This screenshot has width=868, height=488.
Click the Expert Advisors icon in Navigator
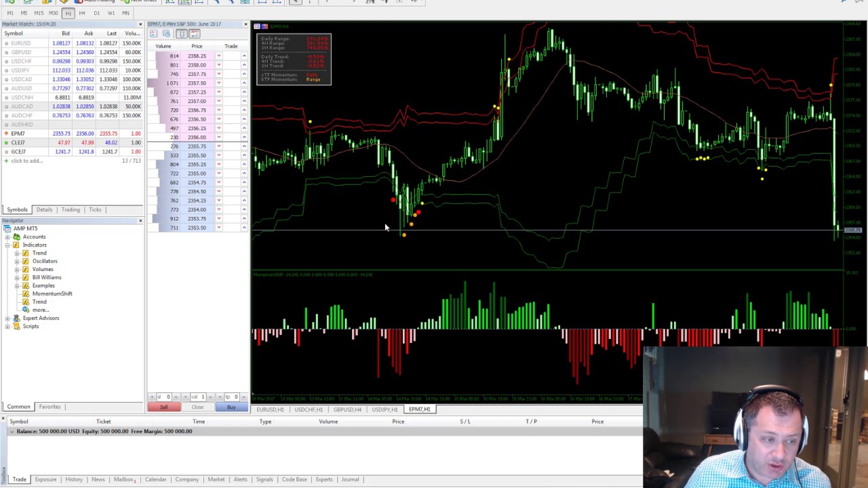click(17, 318)
